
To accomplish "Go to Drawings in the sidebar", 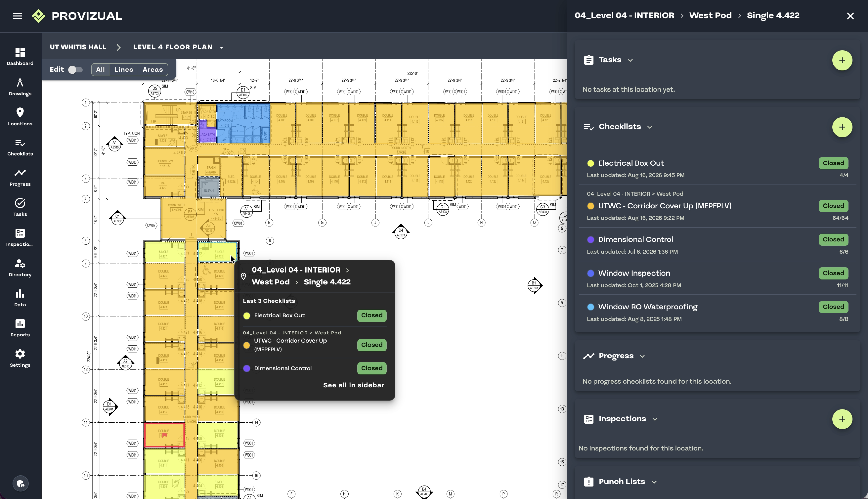I will pos(20,87).
